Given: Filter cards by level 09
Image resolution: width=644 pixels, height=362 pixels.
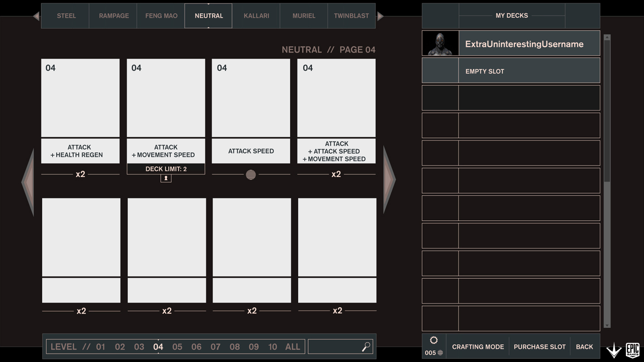Looking at the screenshot, I should coord(254,347).
